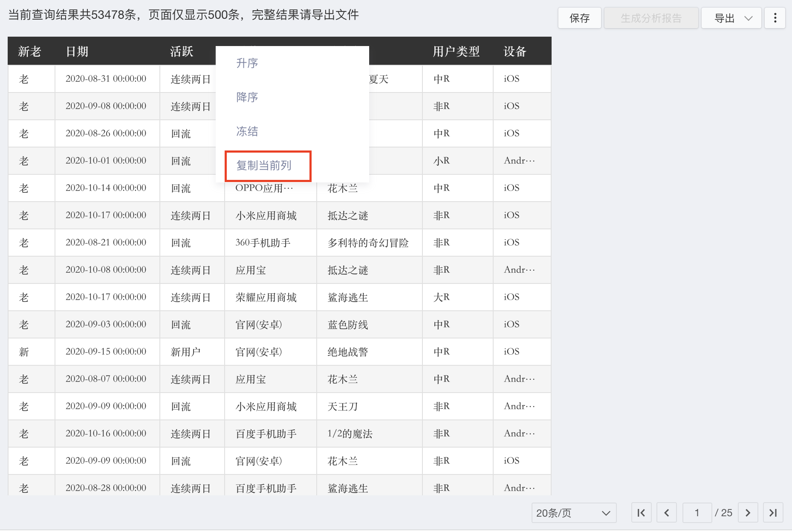Image resolution: width=792 pixels, height=532 pixels.
Task: Open the three-dot more options menu
Action: pos(775,18)
